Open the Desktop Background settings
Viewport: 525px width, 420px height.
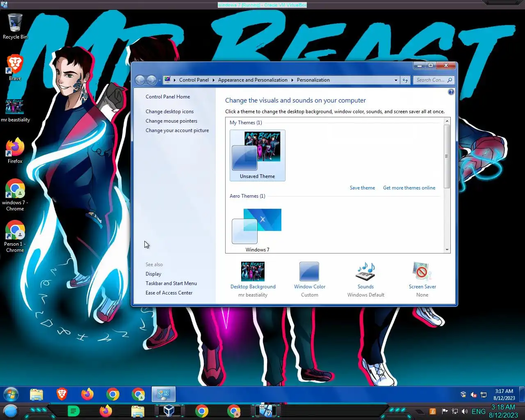[253, 280]
